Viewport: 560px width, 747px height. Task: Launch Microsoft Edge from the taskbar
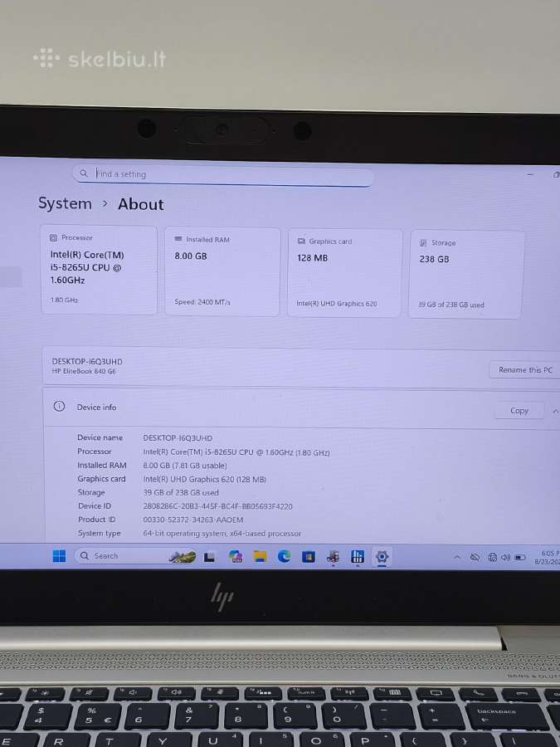[x=285, y=556]
